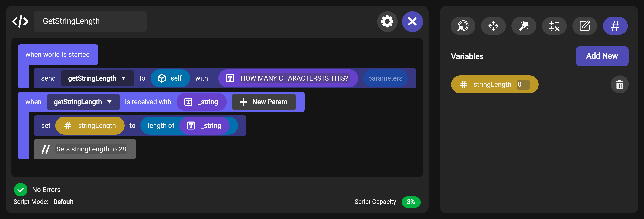Open the edit pencil tab icon
Viewport: 644px width, 219px height.
click(x=585, y=26)
